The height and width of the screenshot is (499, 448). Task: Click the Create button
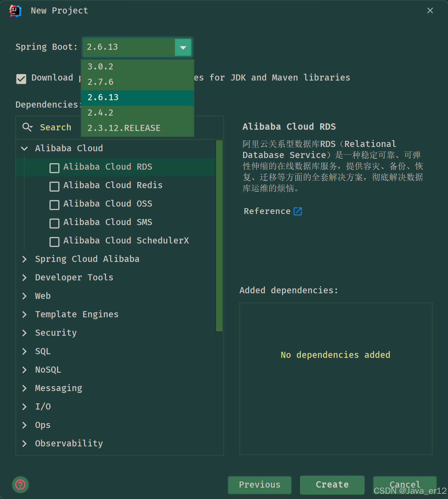332,485
